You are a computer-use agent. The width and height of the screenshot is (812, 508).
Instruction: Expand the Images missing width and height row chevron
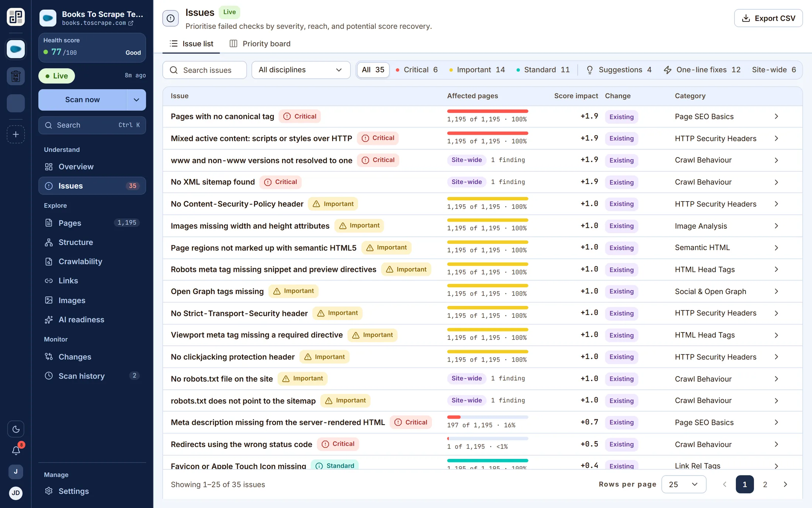(x=776, y=226)
